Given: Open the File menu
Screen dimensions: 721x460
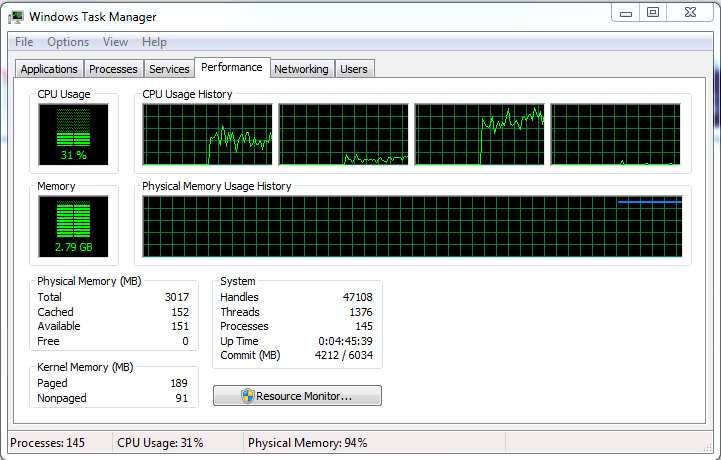Looking at the screenshot, I should [24, 42].
